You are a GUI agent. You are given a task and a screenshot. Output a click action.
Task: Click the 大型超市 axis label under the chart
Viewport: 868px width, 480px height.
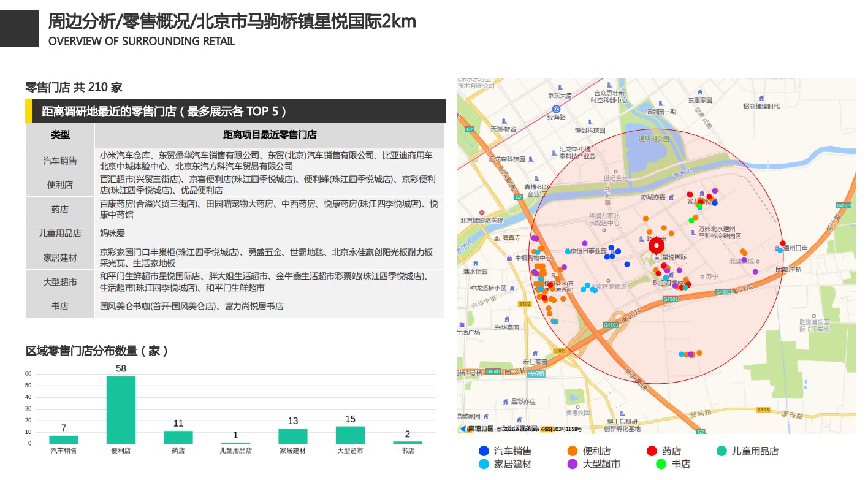[350, 451]
